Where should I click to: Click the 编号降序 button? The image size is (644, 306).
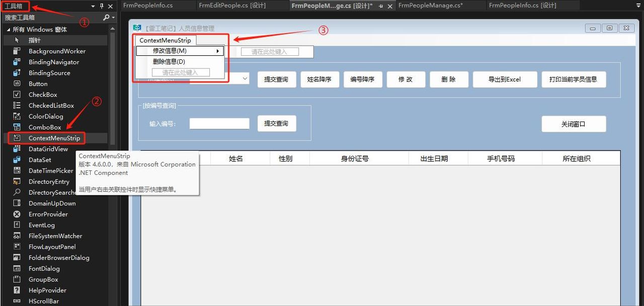pyautogui.click(x=363, y=79)
